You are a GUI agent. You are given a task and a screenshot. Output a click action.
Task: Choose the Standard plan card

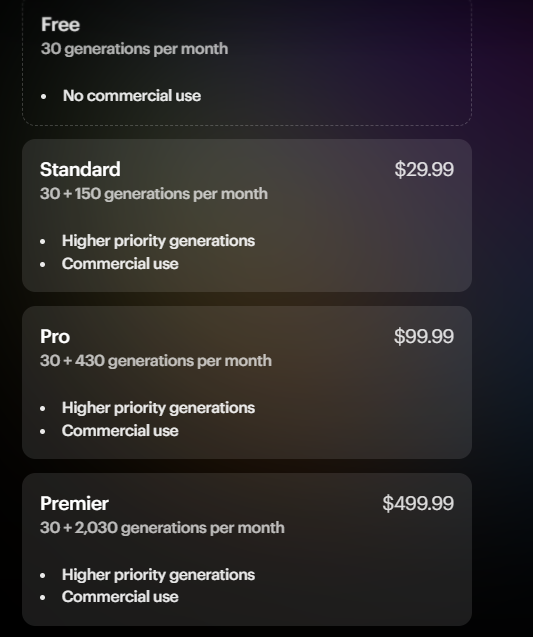click(x=247, y=215)
